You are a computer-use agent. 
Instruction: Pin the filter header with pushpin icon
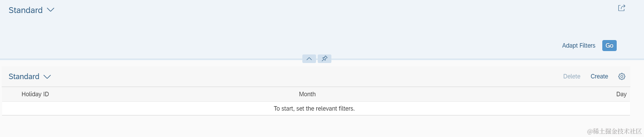pos(325,59)
